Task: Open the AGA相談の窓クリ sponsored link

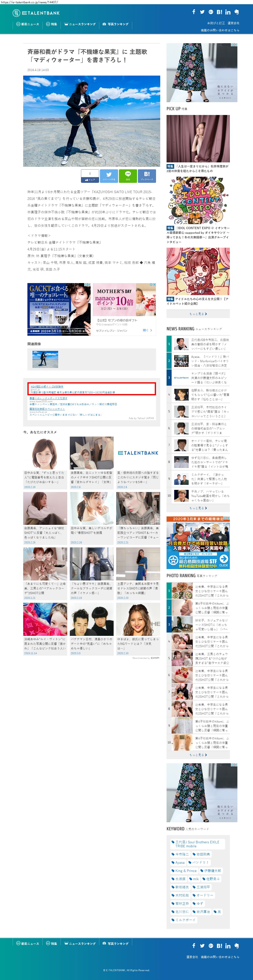Action: pyautogui.click(x=47, y=386)
